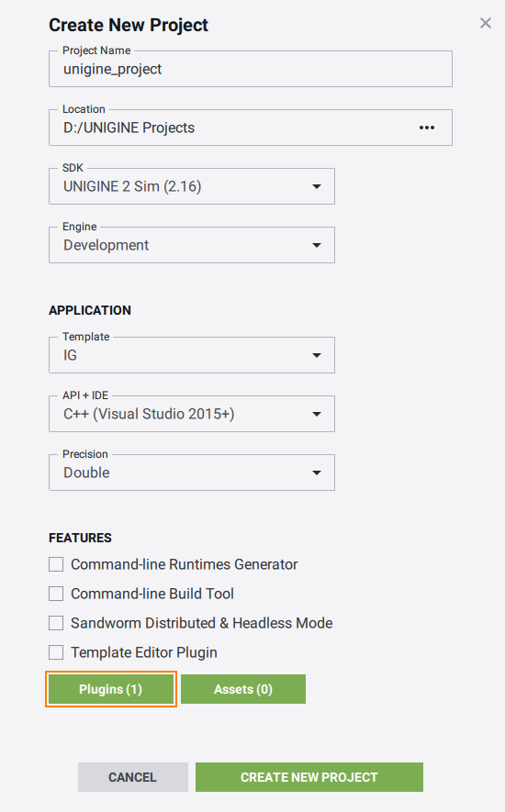Toggle Sandworm Distributed & Headless Mode

pyautogui.click(x=56, y=623)
